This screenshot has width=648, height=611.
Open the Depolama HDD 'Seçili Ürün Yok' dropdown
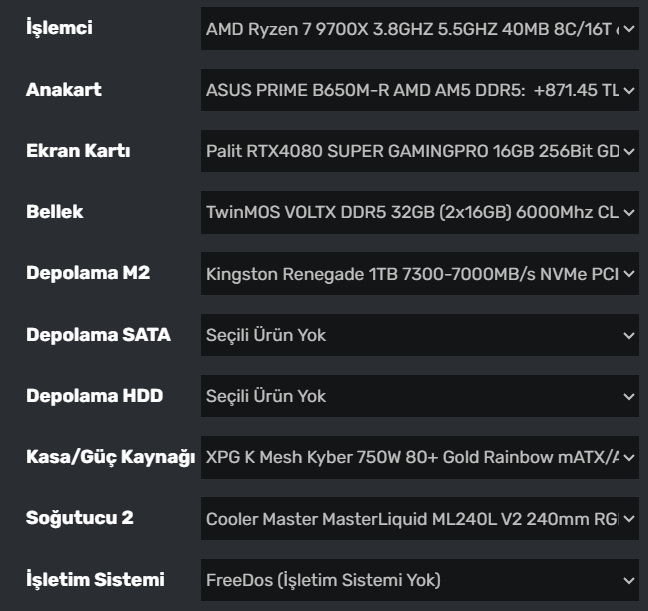[410, 397]
